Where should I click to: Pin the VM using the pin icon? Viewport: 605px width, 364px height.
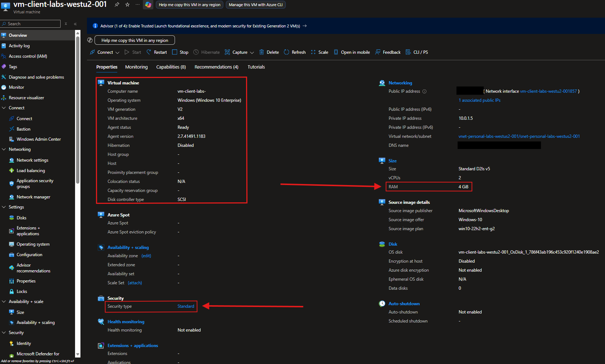(x=117, y=5)
